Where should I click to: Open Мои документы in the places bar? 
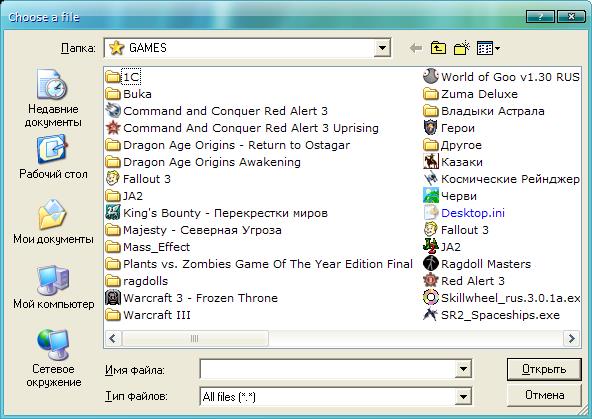coord(53,222)
